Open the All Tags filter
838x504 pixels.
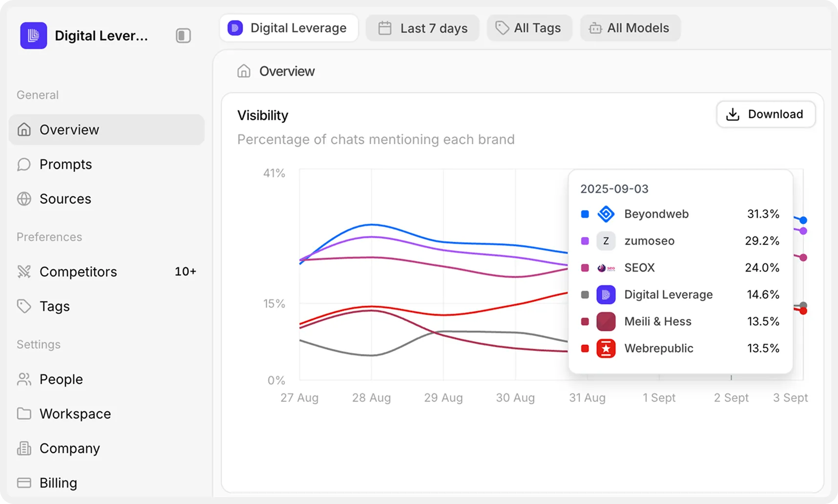click(x=529, y=28)
